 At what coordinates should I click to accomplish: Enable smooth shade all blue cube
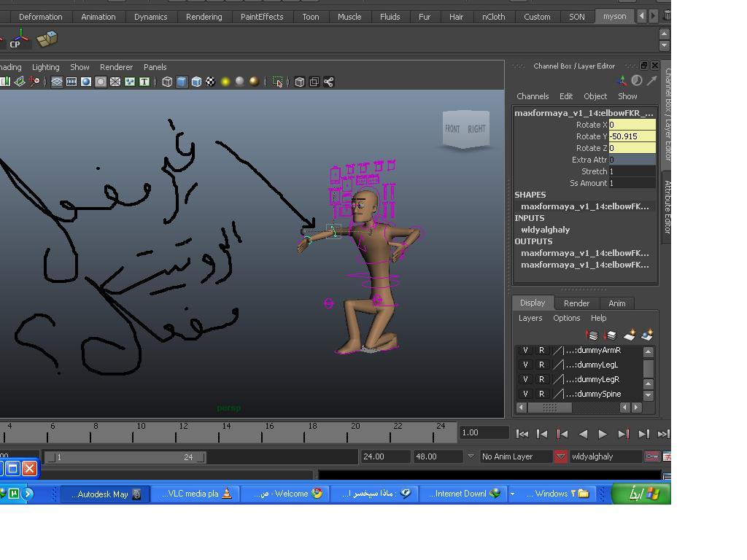coord(182,82)
